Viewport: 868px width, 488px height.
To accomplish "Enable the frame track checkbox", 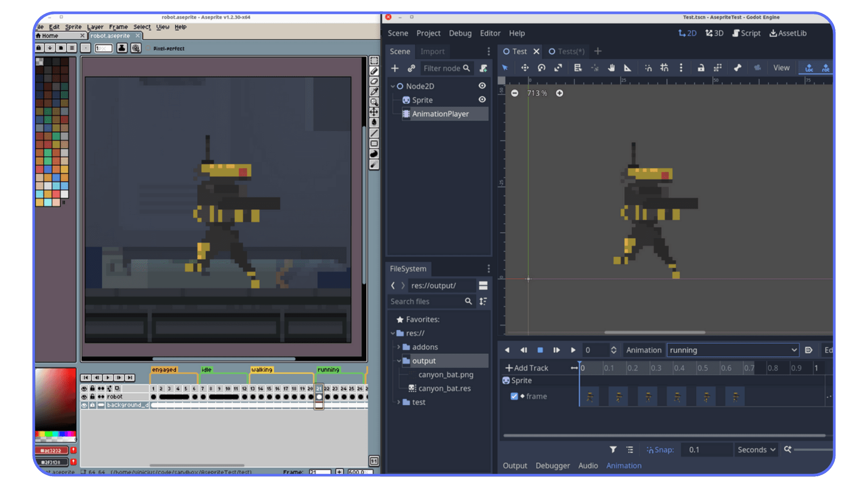I will pos(514,396).
